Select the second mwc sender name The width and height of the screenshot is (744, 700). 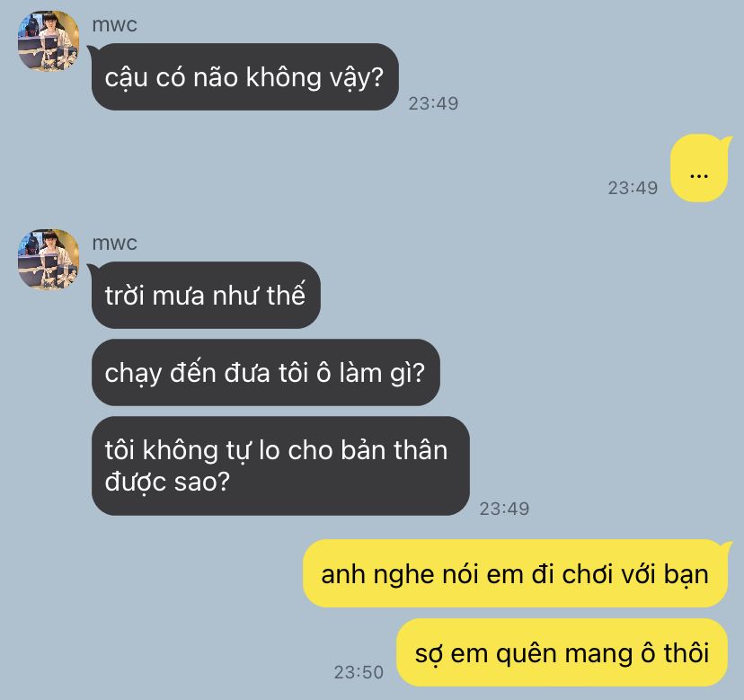pyautogui.click(x=114, y=243)
